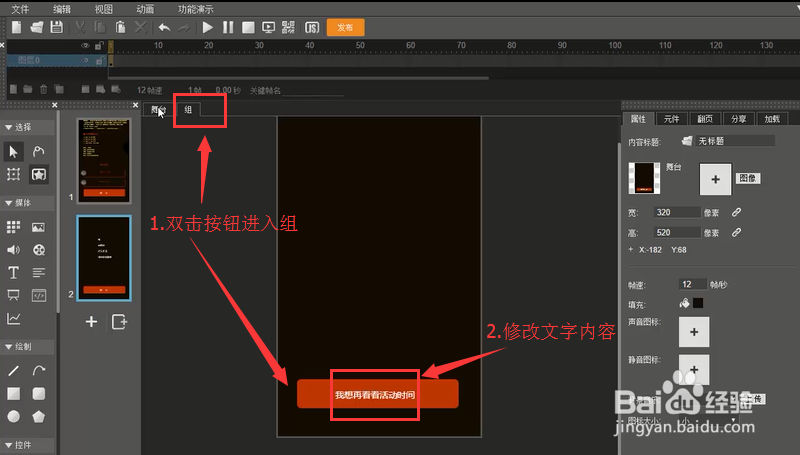Insert image with picture tool

point(38,227)
